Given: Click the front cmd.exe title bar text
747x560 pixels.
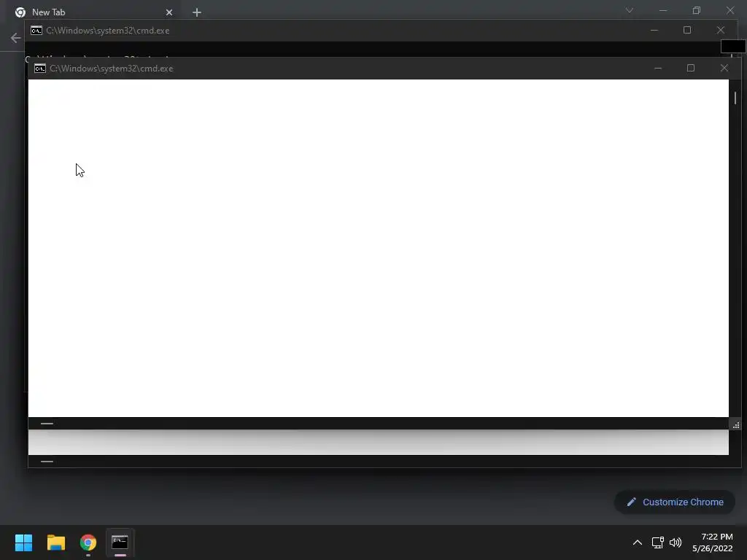Looking at the screenshot, I should [112, 69].
